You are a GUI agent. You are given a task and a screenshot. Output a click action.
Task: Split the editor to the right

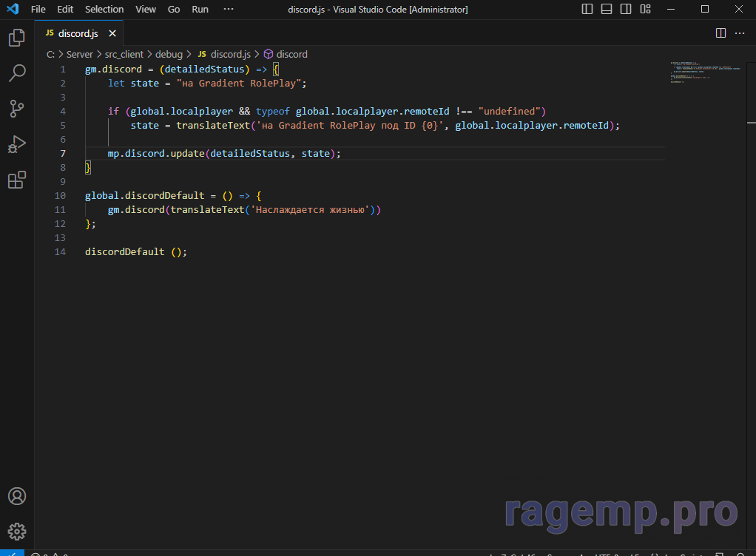click(x=720, y=33)
